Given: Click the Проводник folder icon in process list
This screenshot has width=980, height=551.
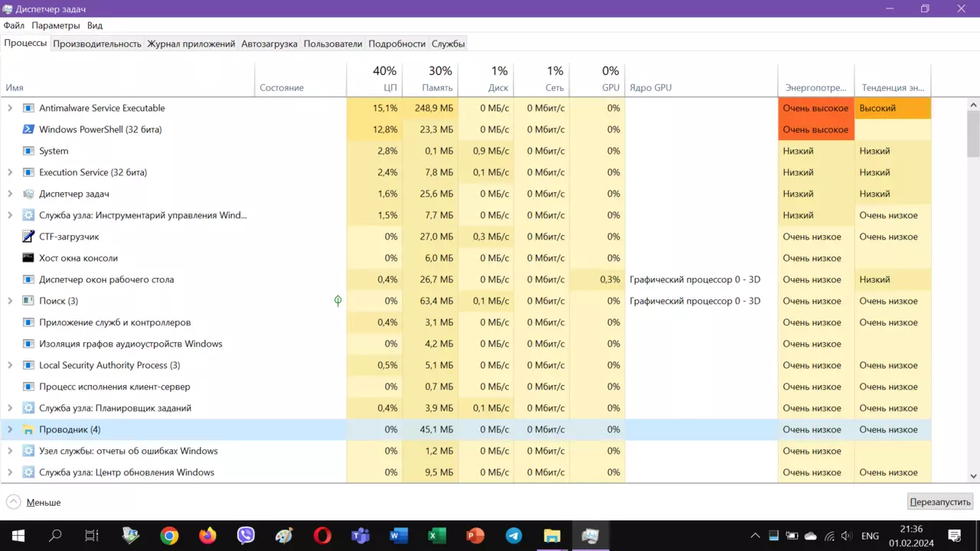Looking at the screenshot, I should [x=28, y=429].
